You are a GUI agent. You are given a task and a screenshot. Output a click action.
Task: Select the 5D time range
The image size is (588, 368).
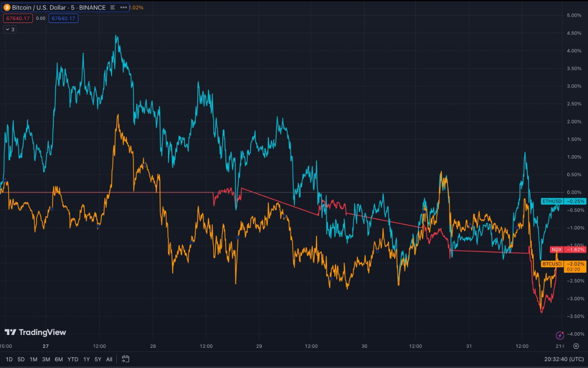click(21, 359)
